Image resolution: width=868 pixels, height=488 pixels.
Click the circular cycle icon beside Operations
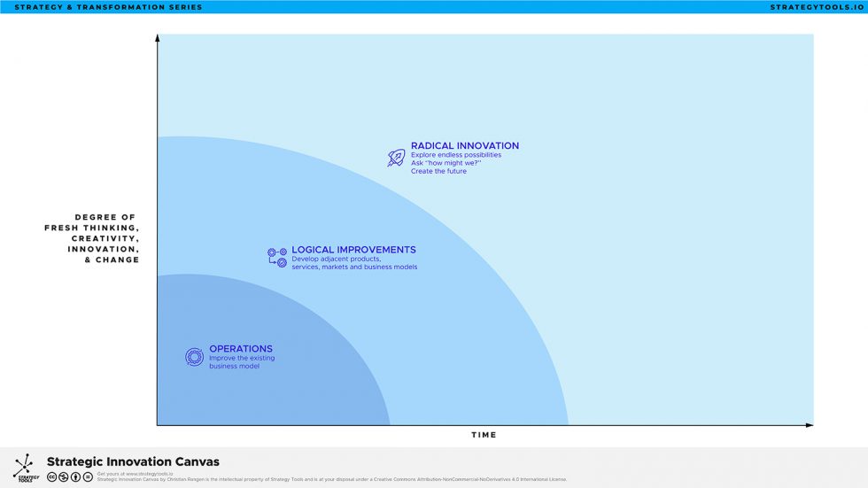tap(194, 357)
